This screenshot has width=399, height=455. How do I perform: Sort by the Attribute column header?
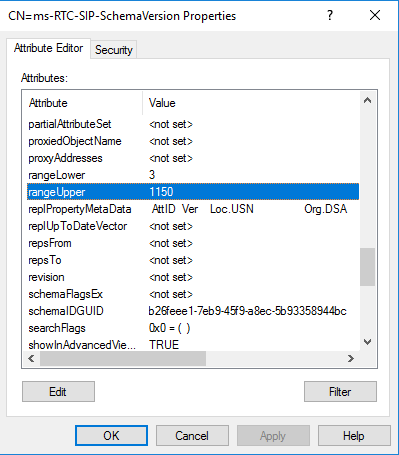tap(84, 103)
